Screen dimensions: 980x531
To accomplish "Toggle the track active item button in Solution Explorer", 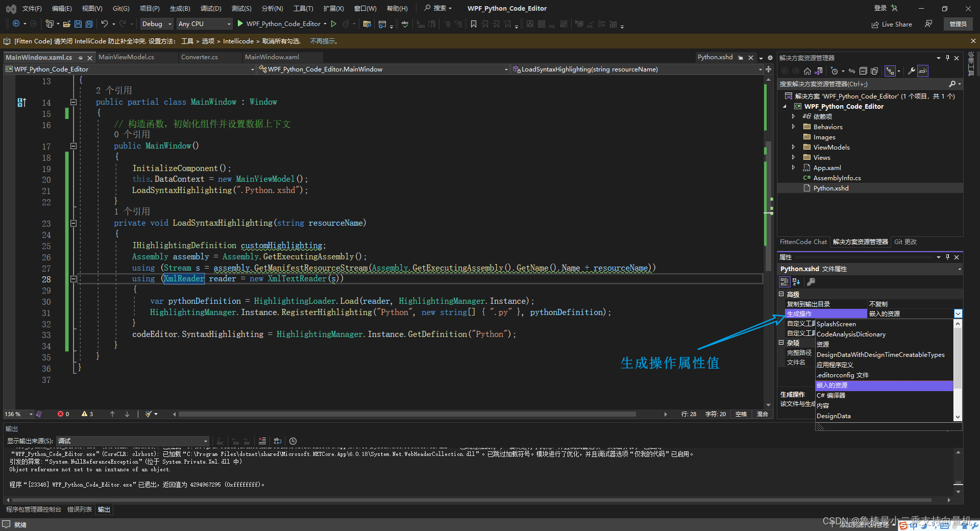I will 890,71.
